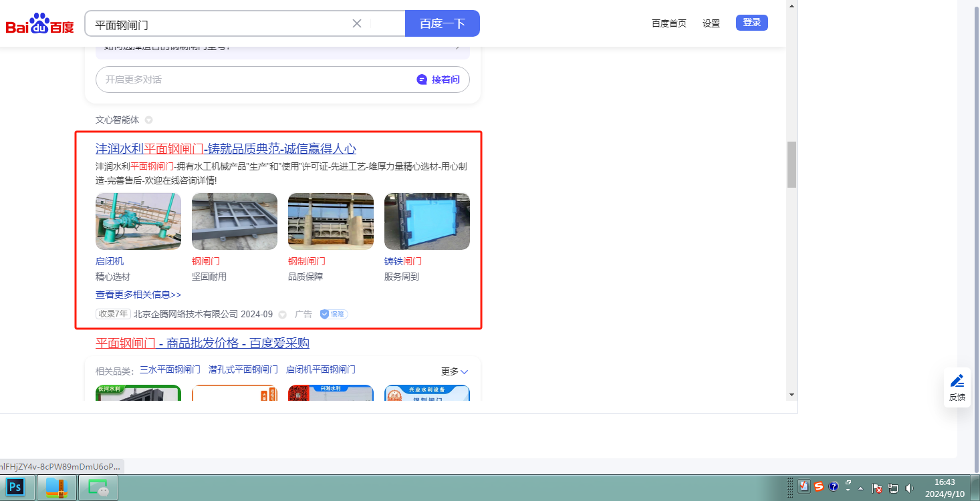
Task: Click the 接着问 chat bubble icon
Action: (x=422, y=79)
